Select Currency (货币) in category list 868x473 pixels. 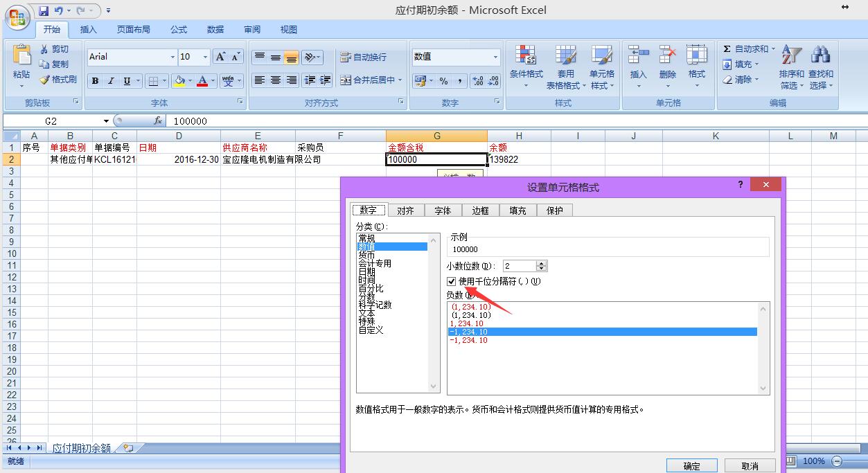click(x=366, y=255)
